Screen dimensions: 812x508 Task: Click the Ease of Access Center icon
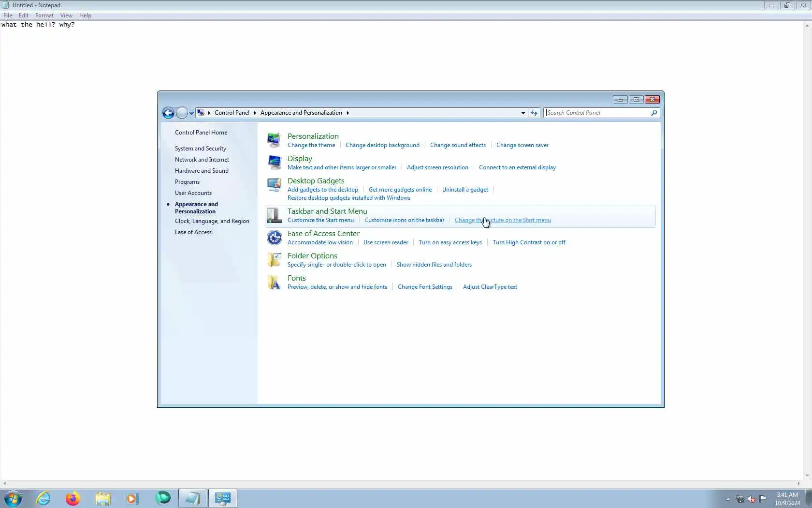coord(274,238)
